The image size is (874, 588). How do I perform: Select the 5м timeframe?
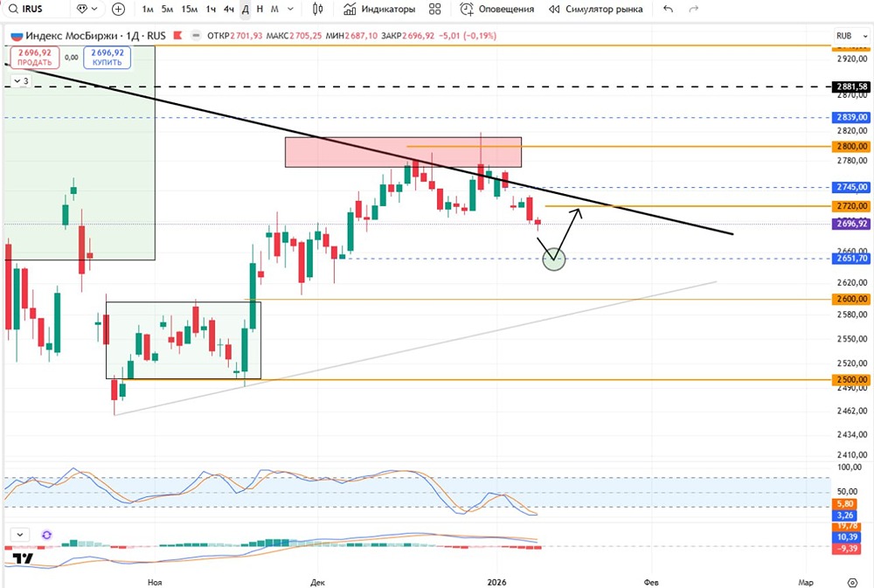(x=167, y=9)
